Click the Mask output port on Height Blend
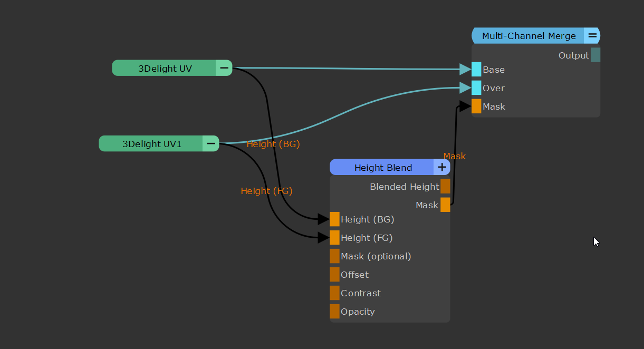The width and height of the screenshot is (644, 349). (445, 205)
